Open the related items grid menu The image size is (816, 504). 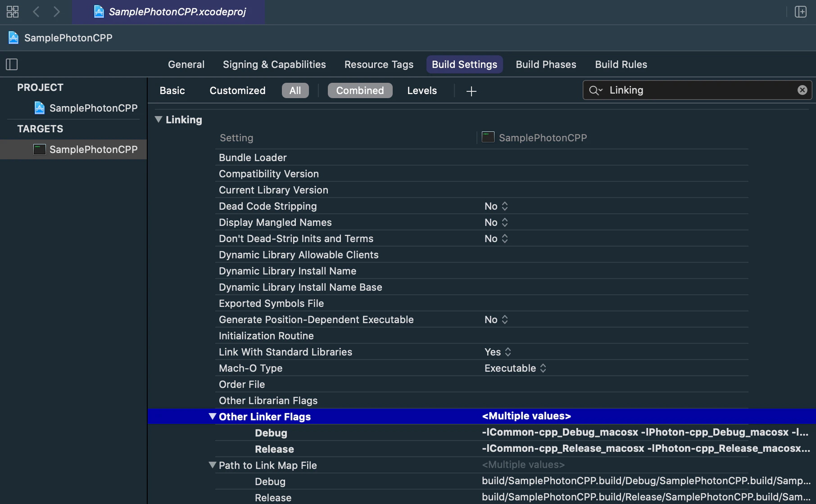(x=13, y=12)
